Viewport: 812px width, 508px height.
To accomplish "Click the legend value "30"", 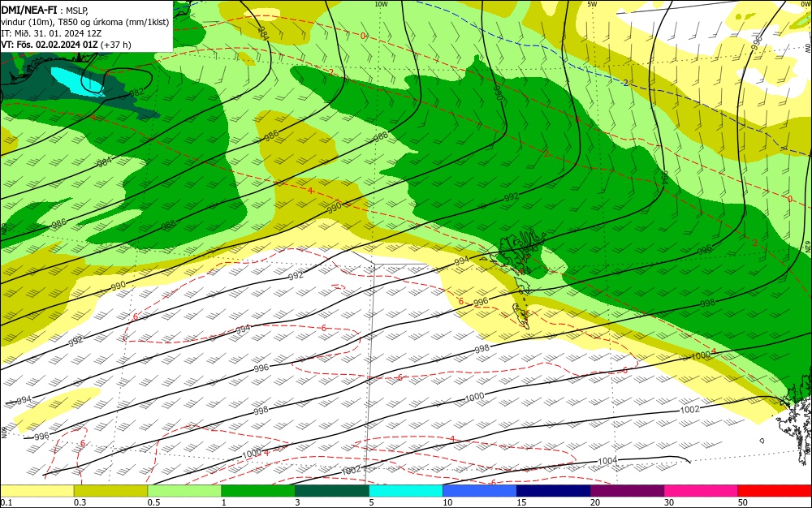I will pyautogui.click(x=669, y=502).
